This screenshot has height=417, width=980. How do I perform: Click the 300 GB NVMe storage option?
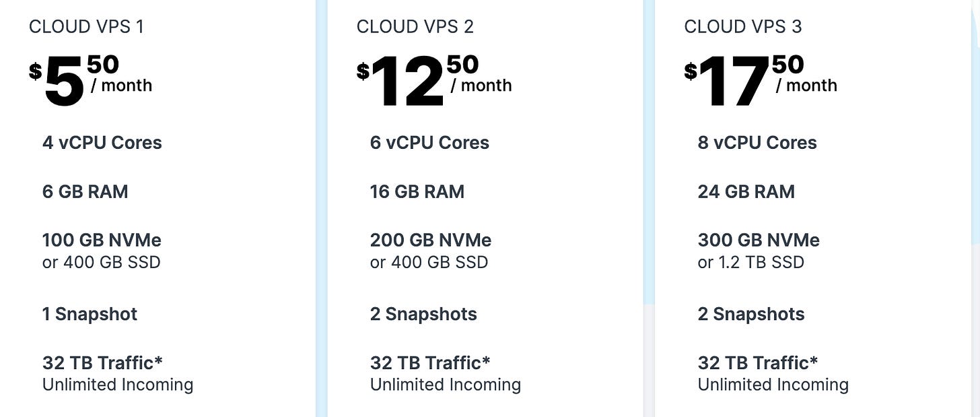(x=759, y=240)
